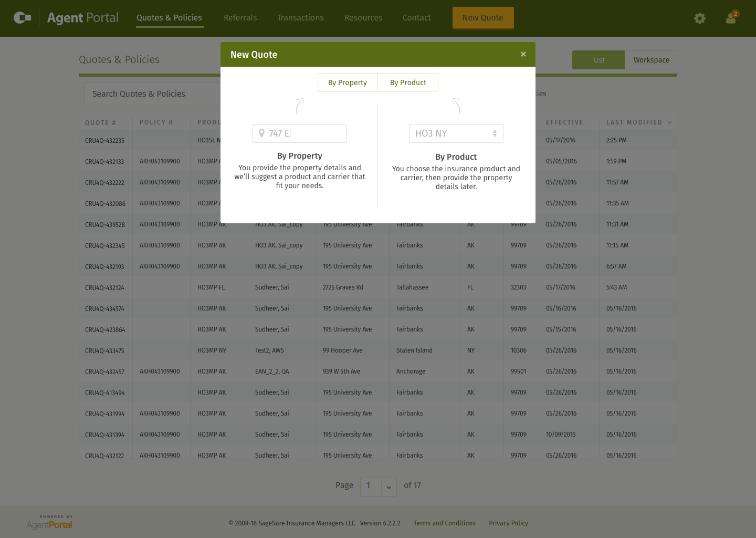Click the Search Quotes & Policies field
Screen dimensions: 756x538
point(152,94)
